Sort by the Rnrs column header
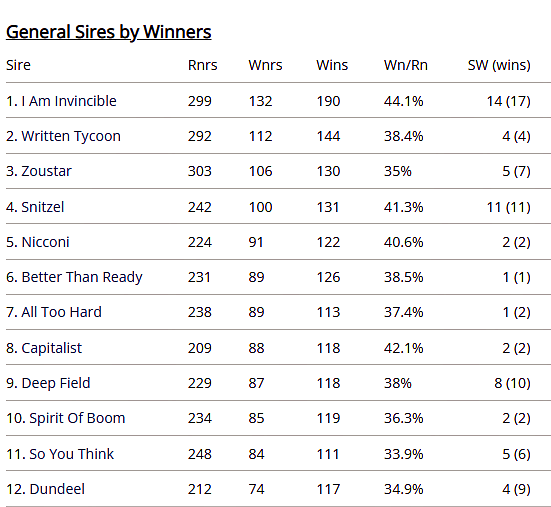 coord(202,65)
